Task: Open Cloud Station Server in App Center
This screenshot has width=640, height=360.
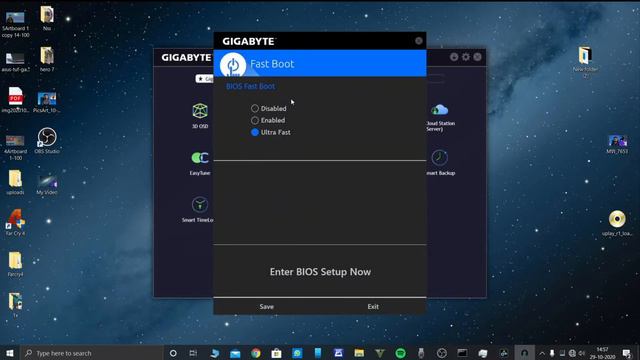Action: [440, 117]
